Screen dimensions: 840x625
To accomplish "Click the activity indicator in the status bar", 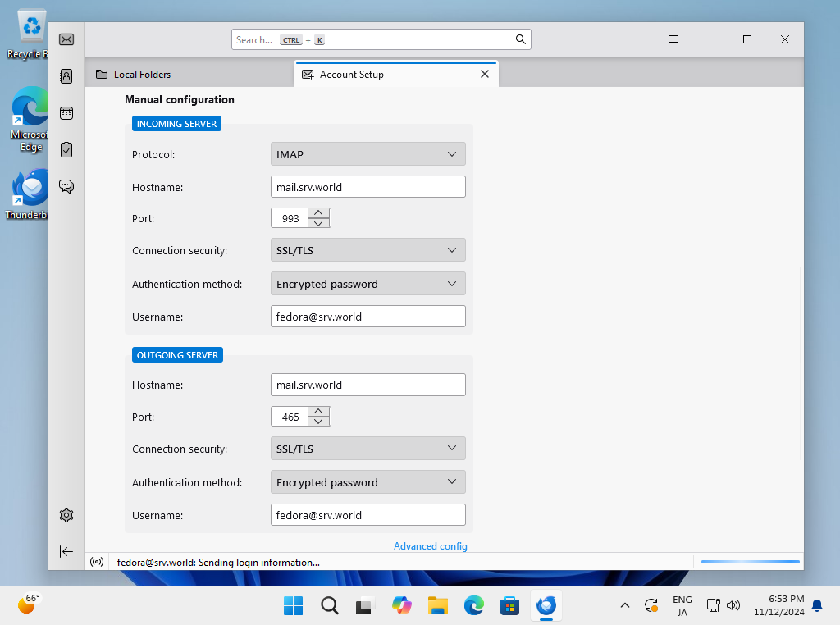I will (97, 562).
